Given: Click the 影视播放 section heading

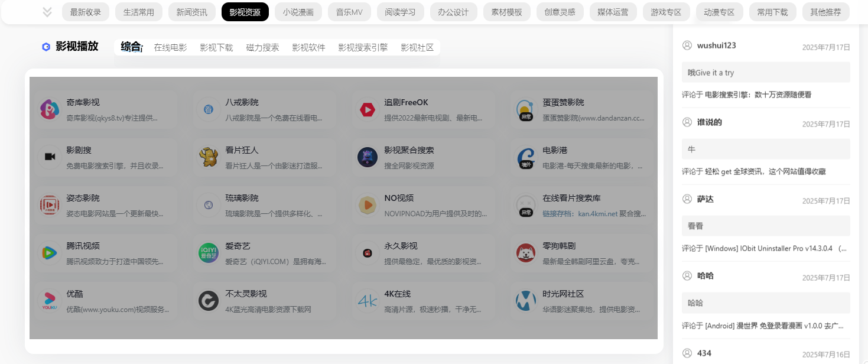Looking at the screenshot, I should (77, 47).
